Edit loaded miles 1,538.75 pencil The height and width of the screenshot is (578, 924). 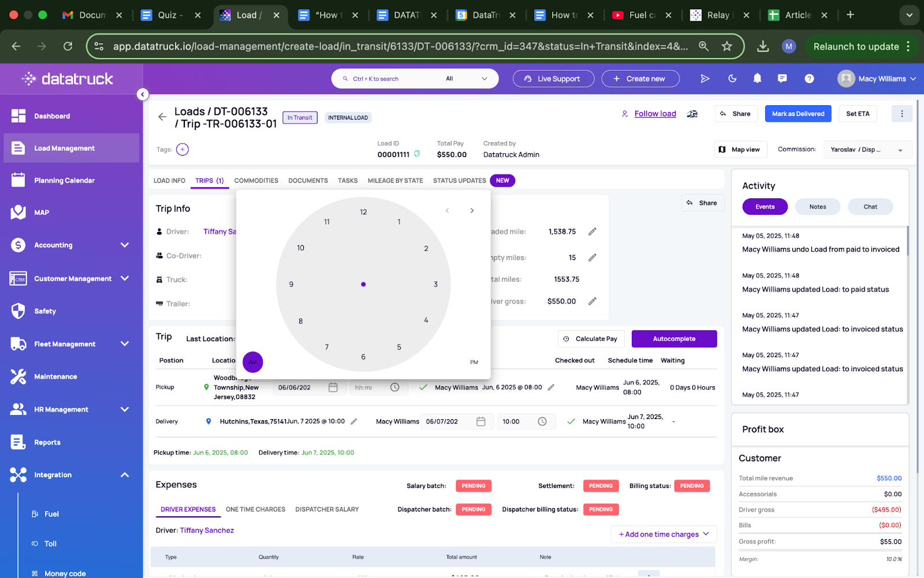[593, 232]
